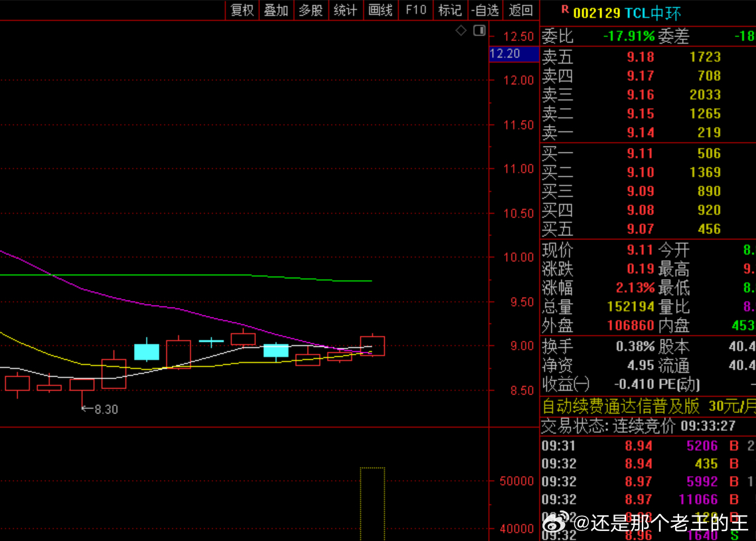
Task: Click the 净资 value 4.95
Action: [641, 365]
